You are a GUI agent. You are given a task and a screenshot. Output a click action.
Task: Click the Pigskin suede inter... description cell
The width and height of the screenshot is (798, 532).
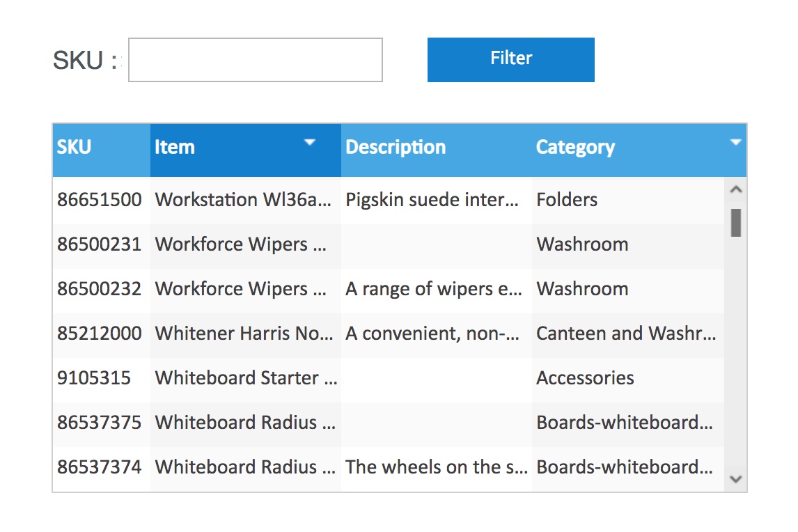[x=436, y=200]
